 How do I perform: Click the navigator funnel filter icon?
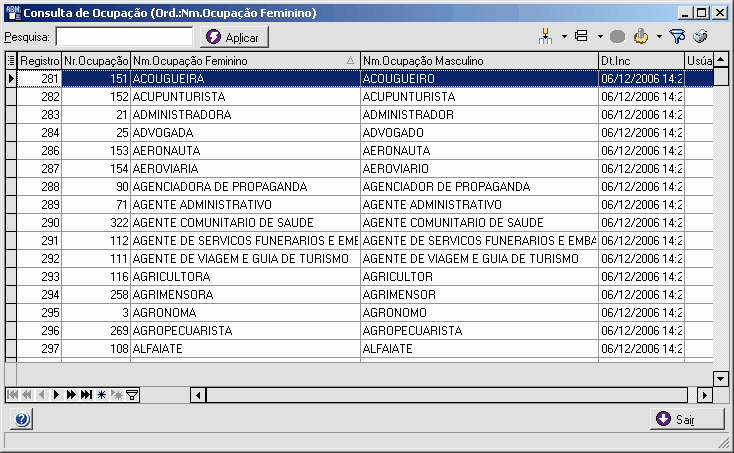(132, 395)
